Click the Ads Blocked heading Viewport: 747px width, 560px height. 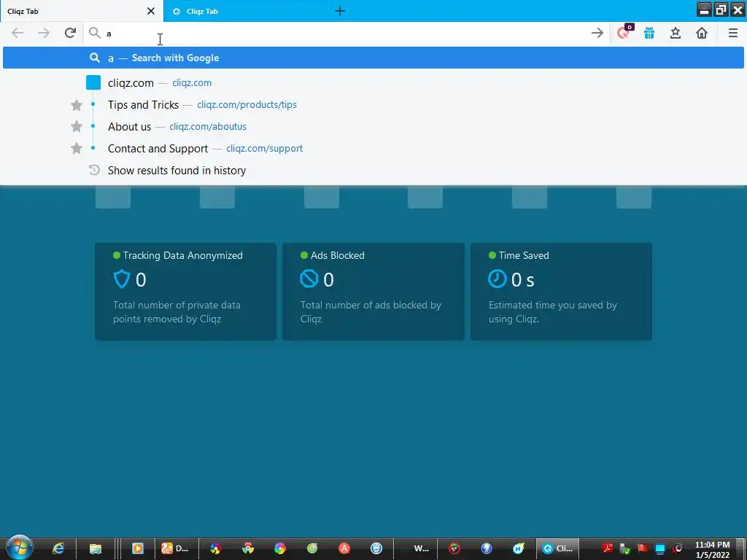(x=337, y=256)
